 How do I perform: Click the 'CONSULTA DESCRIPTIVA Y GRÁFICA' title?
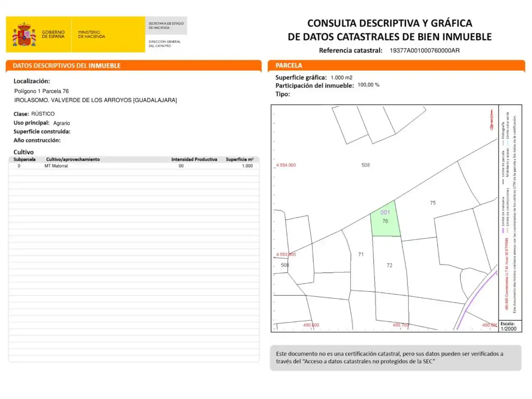pos(390,23)
